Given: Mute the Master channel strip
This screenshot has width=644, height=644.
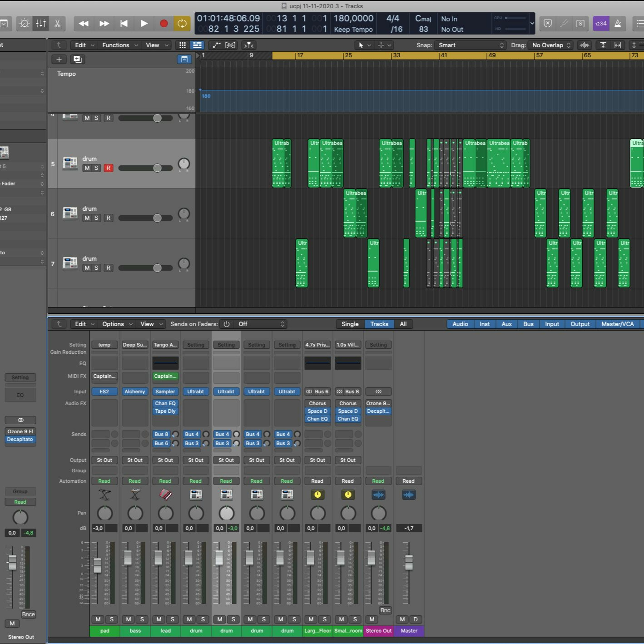Looking at the screenshot, I should 402,619.
